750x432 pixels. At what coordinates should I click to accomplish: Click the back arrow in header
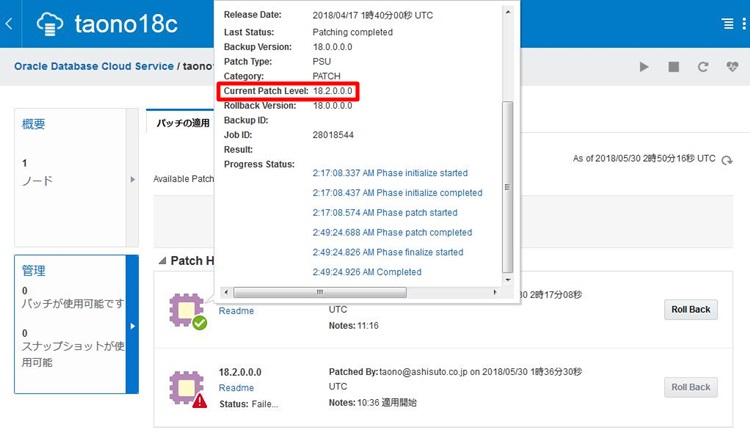point(9,23)
